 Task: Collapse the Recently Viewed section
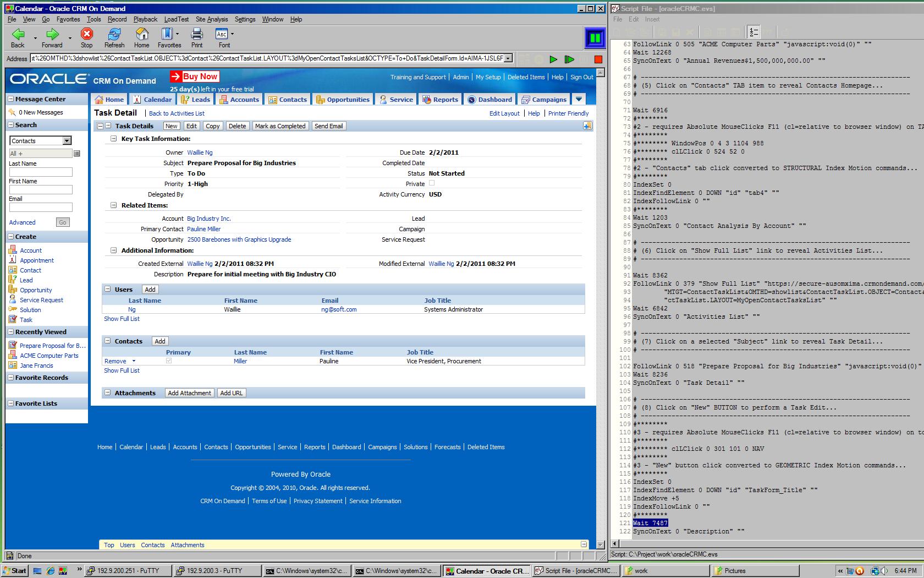pos(10,332)
